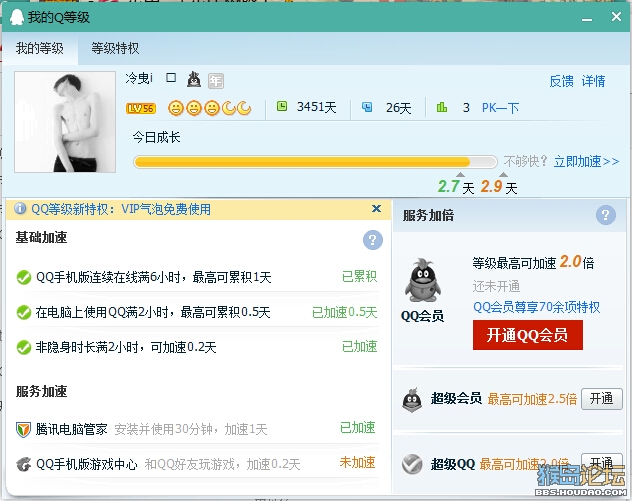Click the QQ penguin logo in title bar
Image resolution: width=632 pixels, height=501 pixels.
point(17,17)
